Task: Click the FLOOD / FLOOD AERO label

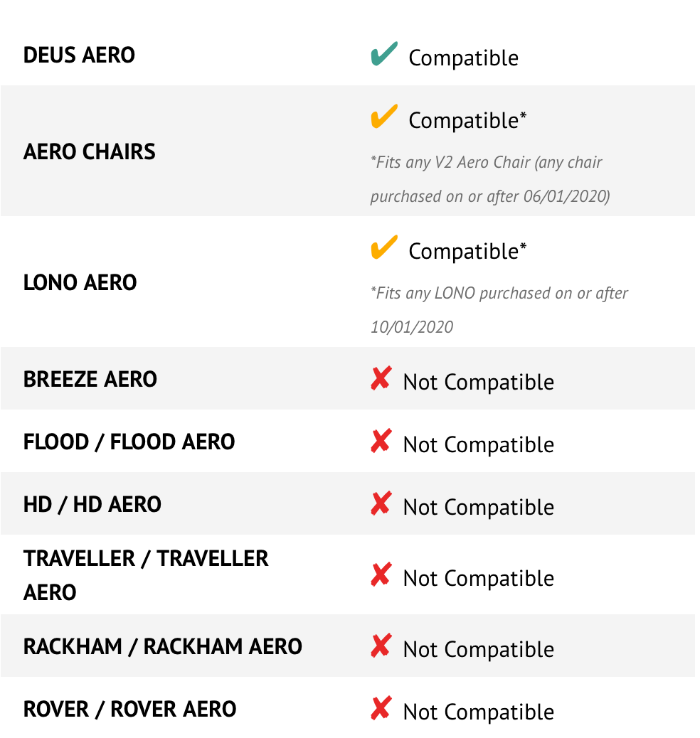Action: coord(129,442)
